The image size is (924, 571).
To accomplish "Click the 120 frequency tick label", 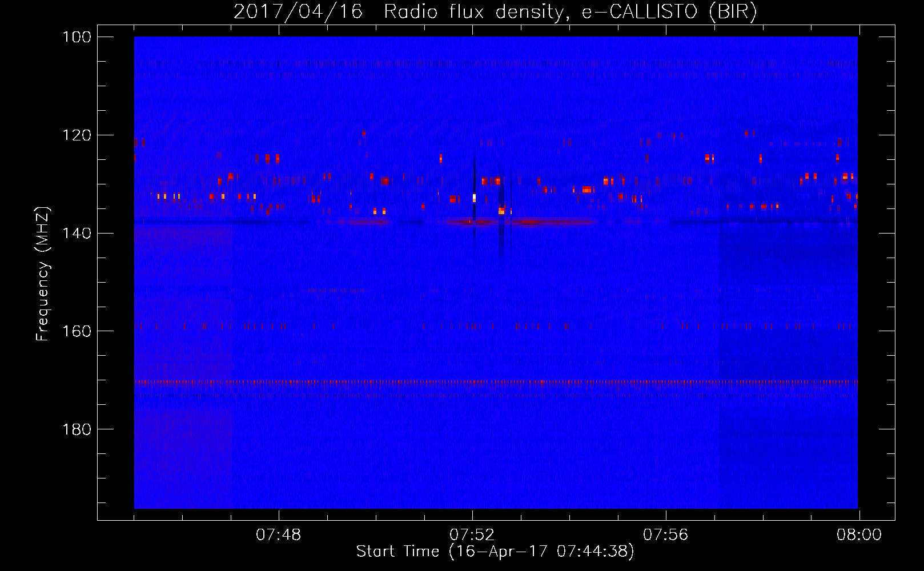I will 76,135.
